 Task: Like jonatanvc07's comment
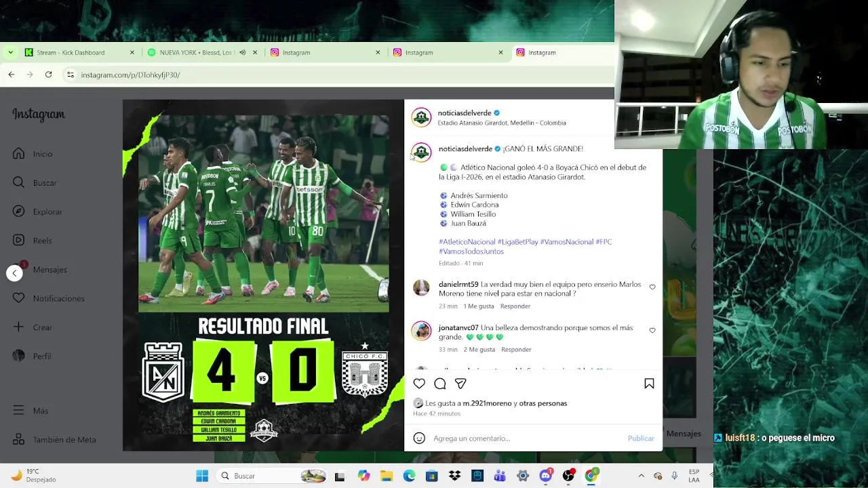(652, 331)
